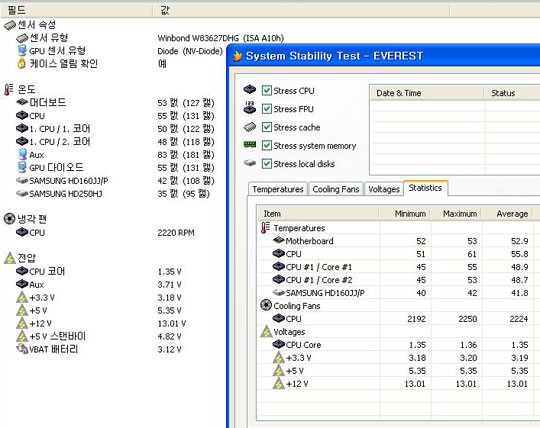540x428 pixels.
Task: Click the 전압 warning triangle icon
Action: tap(10, 258)
